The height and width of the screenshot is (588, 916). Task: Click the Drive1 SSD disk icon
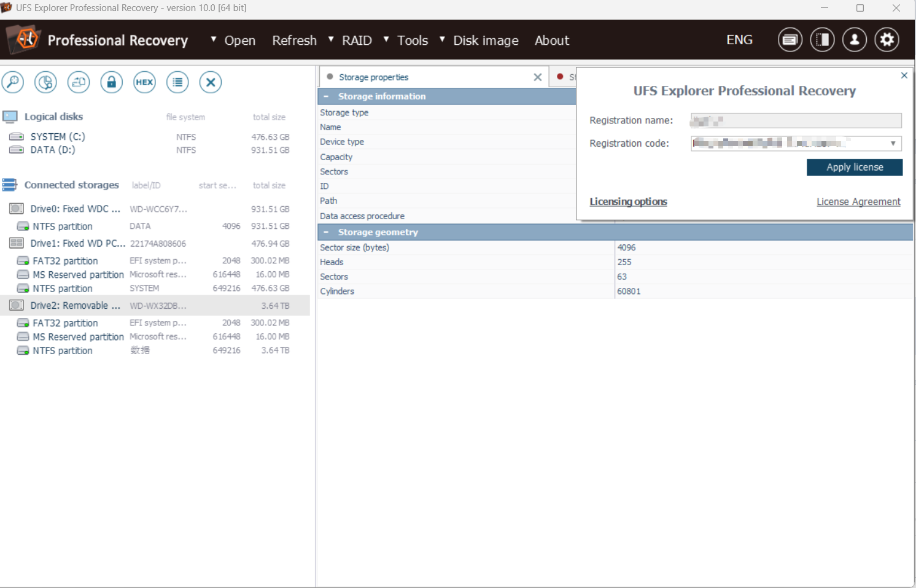[17, 243]
